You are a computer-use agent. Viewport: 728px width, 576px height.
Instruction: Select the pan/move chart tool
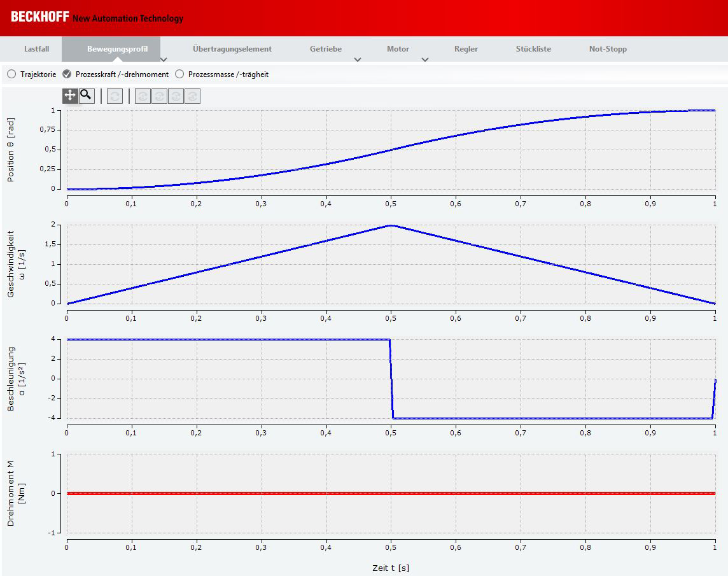click(70, 95)
